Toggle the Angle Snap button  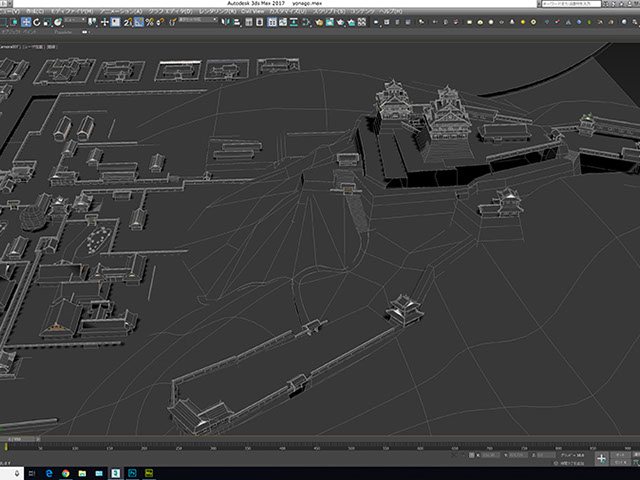[140, 22]
